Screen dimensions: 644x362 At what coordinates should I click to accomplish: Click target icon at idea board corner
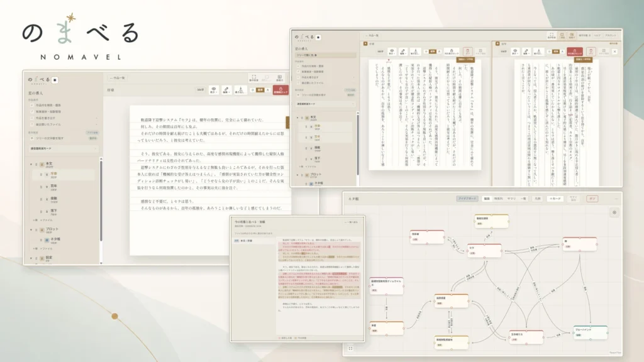point(614,212)
